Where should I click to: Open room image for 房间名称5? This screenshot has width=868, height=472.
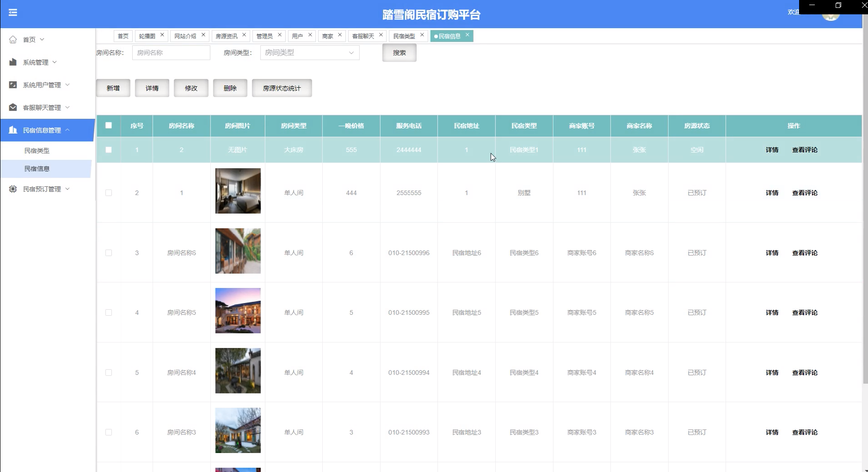[238, 311]
